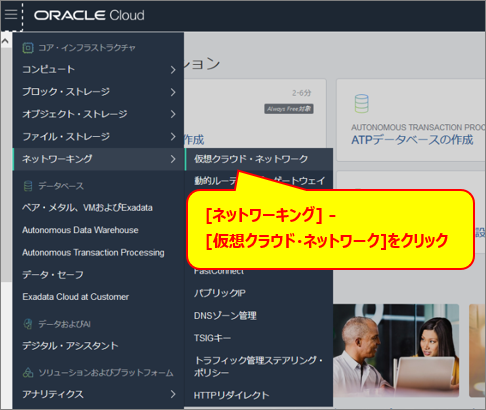Click the menu scroll-up arrow
This screenshot has height=410, width=486.
click(5, 41)
